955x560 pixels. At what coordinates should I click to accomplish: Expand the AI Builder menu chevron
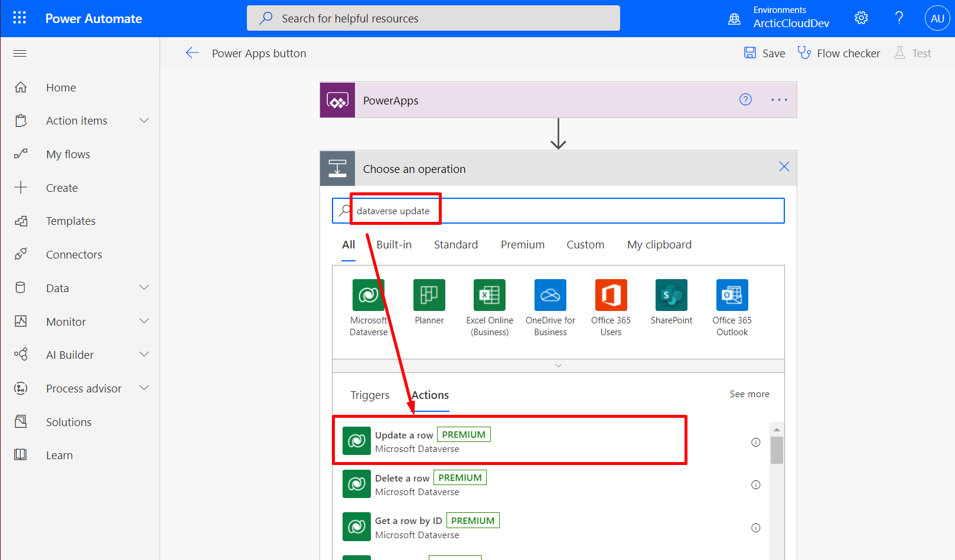tap(144, 355)
